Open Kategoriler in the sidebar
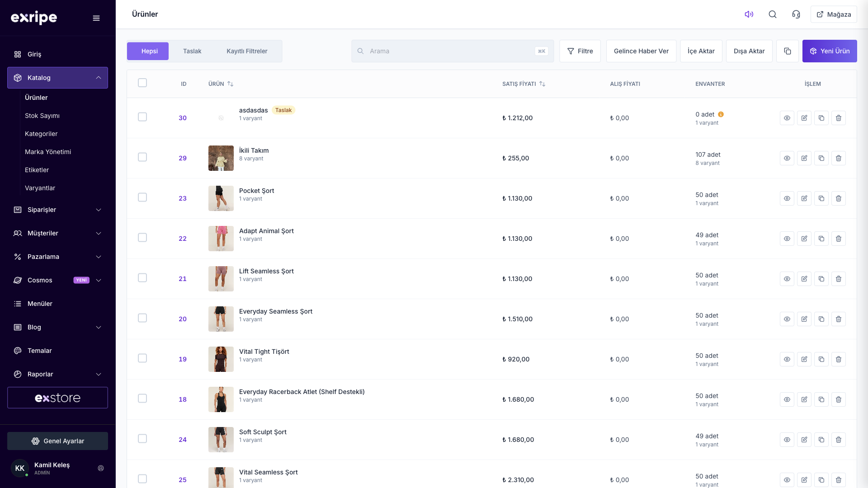The width and height of the screenshot is (868, 488). pos(41,134)
